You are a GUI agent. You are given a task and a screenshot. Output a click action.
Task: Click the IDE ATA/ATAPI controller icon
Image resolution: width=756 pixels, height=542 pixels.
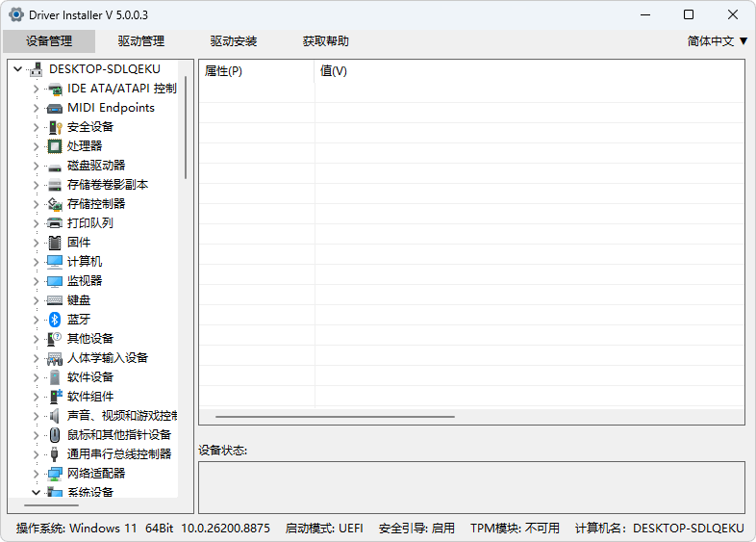click(55, 89)
